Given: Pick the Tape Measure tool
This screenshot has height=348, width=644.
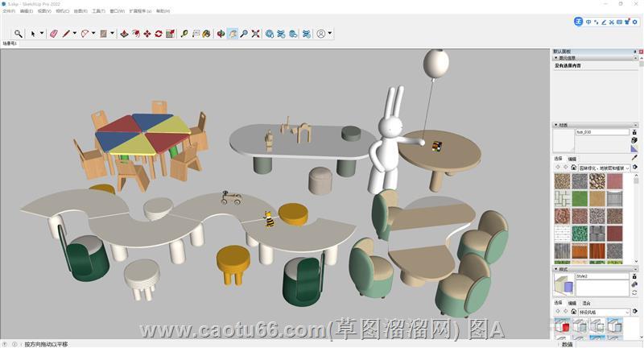Looking at the screenshot, I should tap(184, 34).
